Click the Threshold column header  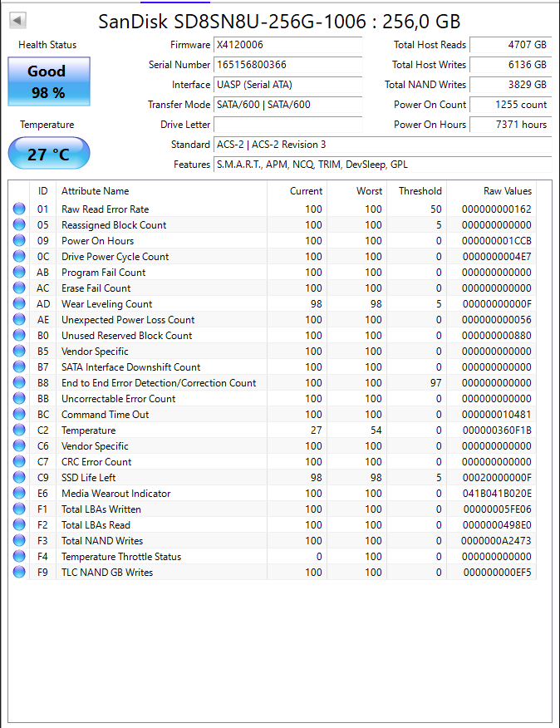pos(420,191)
